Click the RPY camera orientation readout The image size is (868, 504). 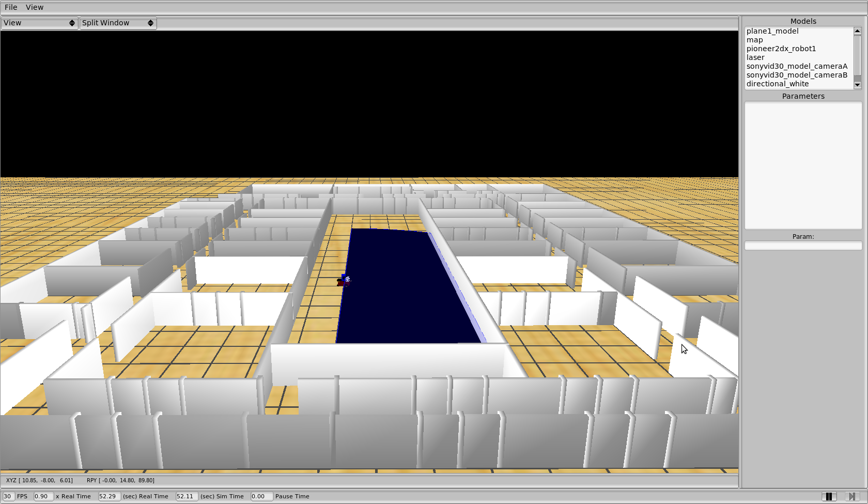point(120,480)
